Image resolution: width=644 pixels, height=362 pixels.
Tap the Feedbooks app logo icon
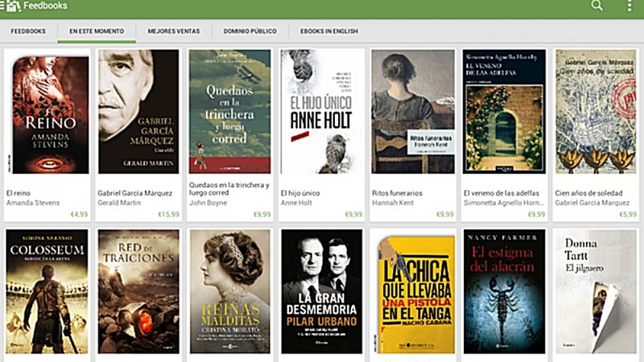coord(14,6)
